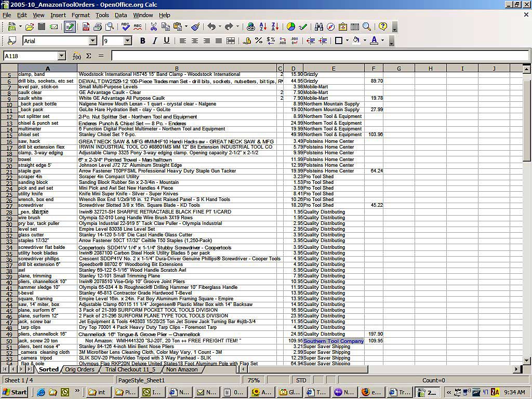This screenshot has height=399, width=532.
Task: Click the Sum sigma icon
Action: click(89, 56)
